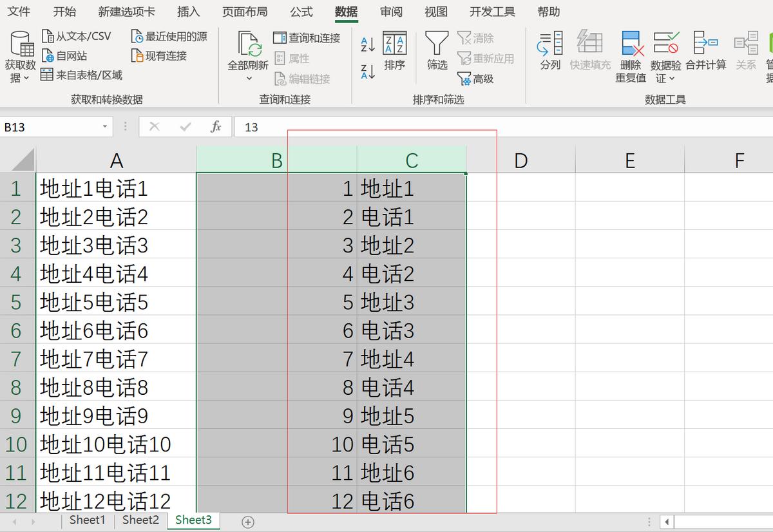Open the 数据验证 dropdown menu
The width and height of the screenshot is (773, 532).
671,79
